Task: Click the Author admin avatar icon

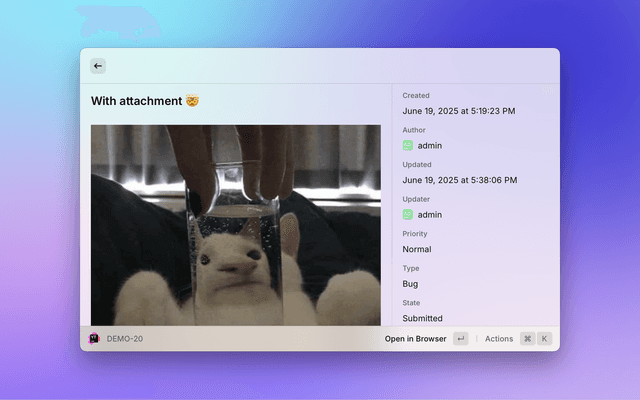Action: coord(408,146)
